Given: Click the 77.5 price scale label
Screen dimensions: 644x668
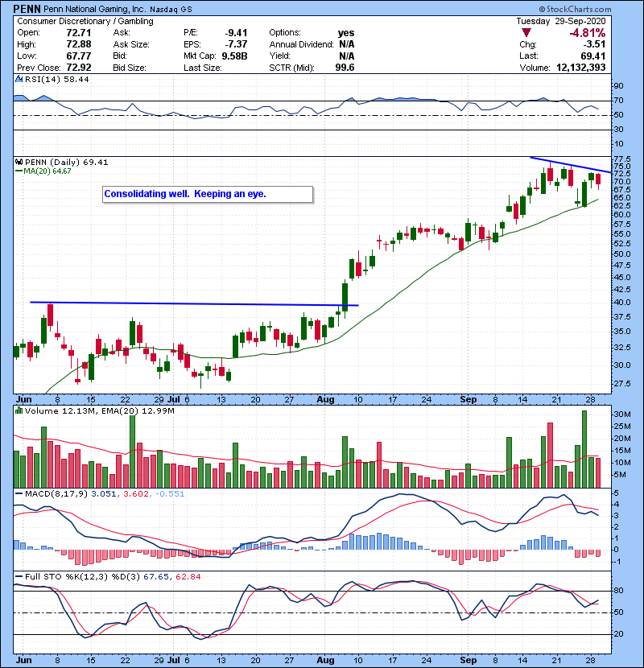Looking at the screenshot, I should pos(622,159).
